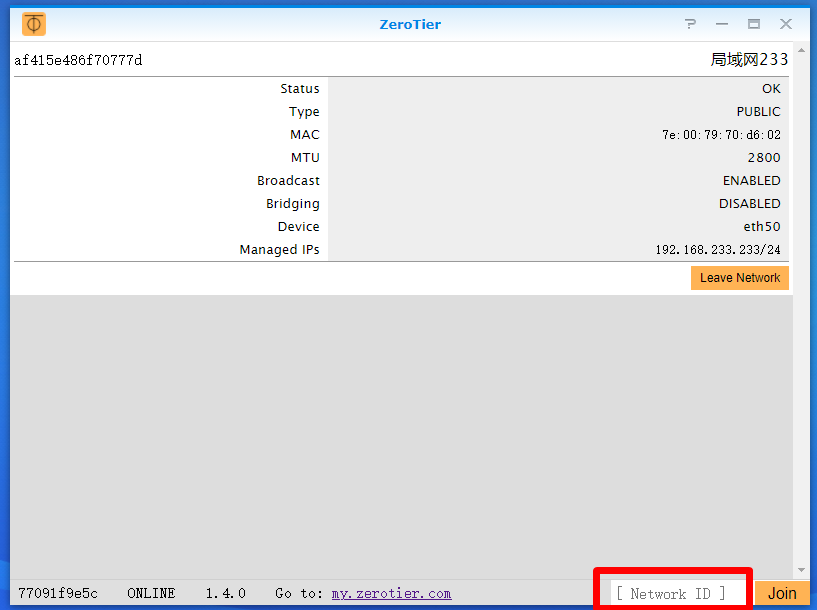Click the Join button
817x610 pixels.
(x=782, y=593)
